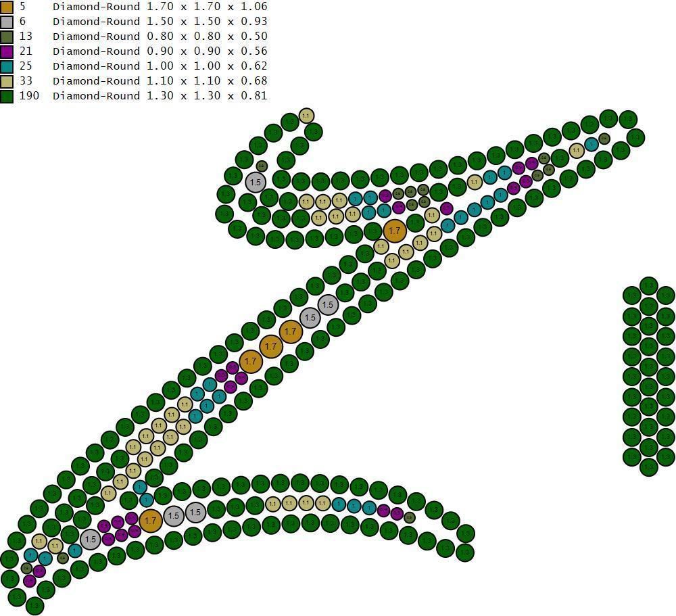Click the middle of the three adjacent 1.7 gems
This screenshot has height=616, width=676.
point(271,346)
